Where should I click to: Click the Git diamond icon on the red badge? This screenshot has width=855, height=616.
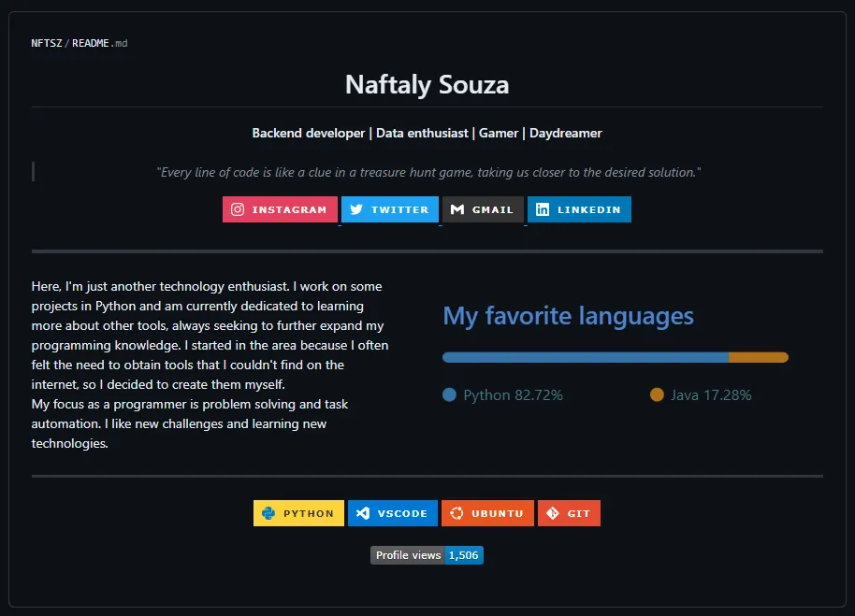pos(553,512)
